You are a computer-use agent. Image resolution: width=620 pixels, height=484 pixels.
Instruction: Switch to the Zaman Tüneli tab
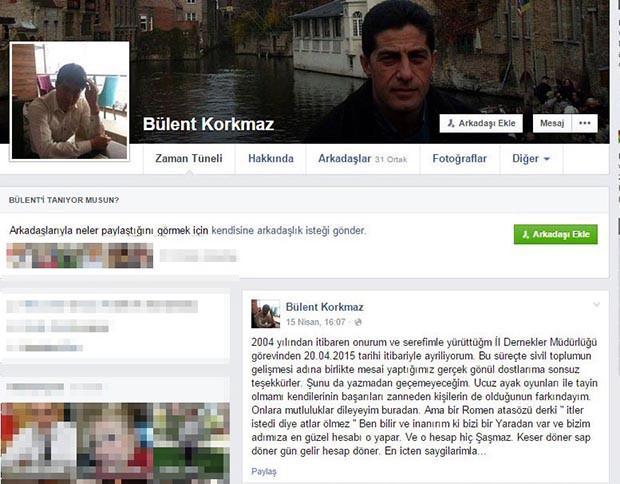click(x=189, y=159)
